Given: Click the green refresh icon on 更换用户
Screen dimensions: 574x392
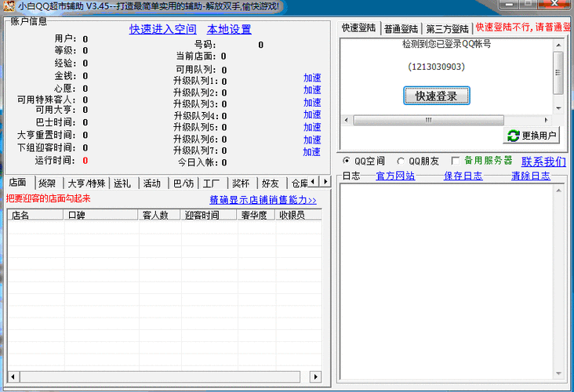Looking at the screenshot, I should [x=514, y=136].
